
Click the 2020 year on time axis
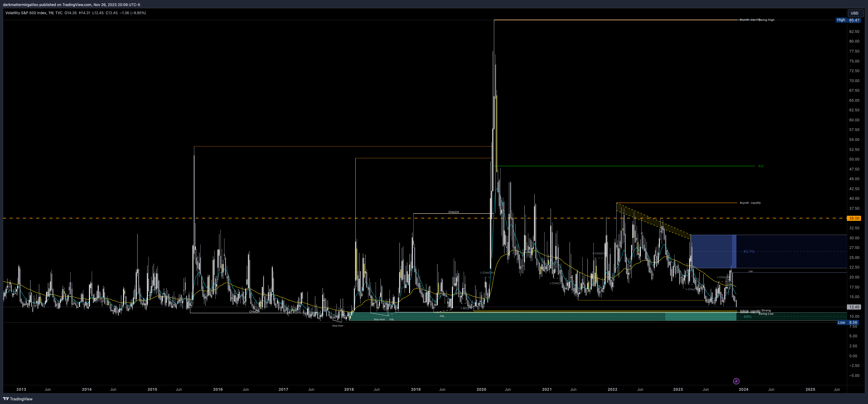coord(481,389)
